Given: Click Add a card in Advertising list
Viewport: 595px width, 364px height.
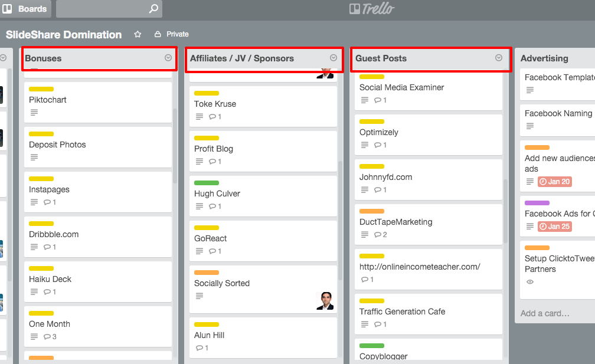Looking at the screenshot, I should (545, 314).
